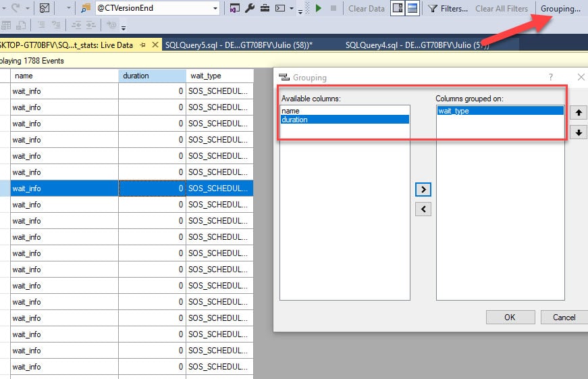The image size is (588, 379).
Task: Move wait_type up with the up arrow
Action: [579, 113]
